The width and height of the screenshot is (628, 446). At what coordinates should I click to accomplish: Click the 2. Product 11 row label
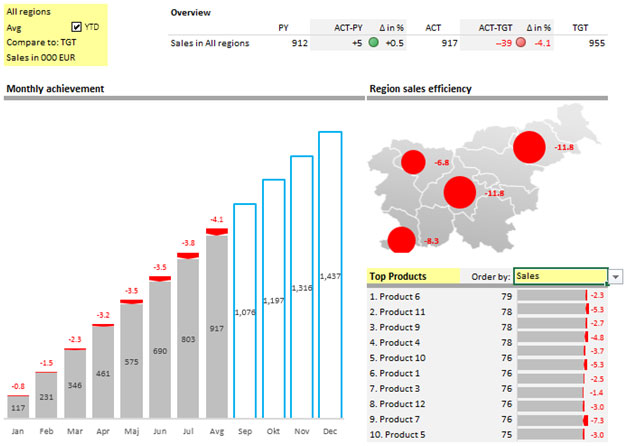coord(397,312)
